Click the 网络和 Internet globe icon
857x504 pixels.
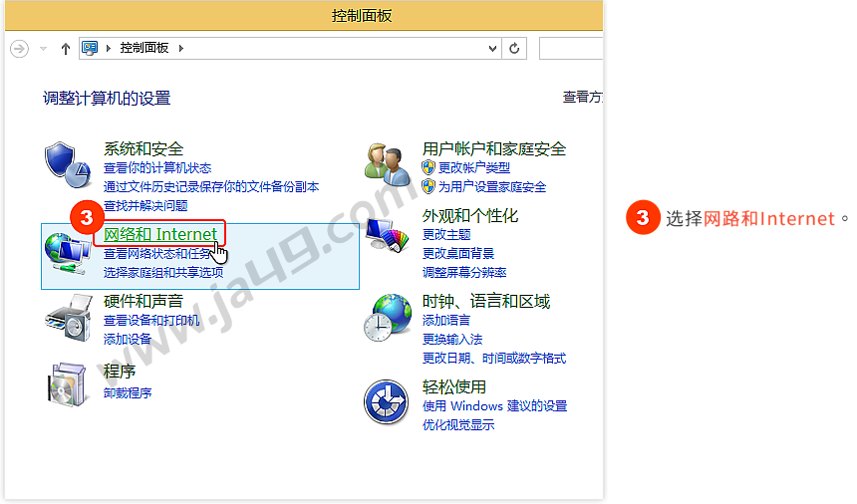[x=68, y=251]
